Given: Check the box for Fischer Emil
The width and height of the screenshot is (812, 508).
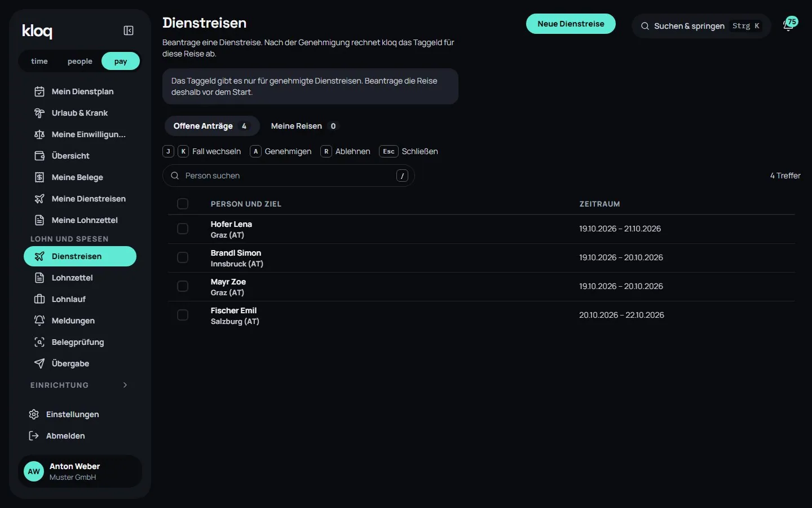Looking at the screenshot, I should [x=183, y=315].
